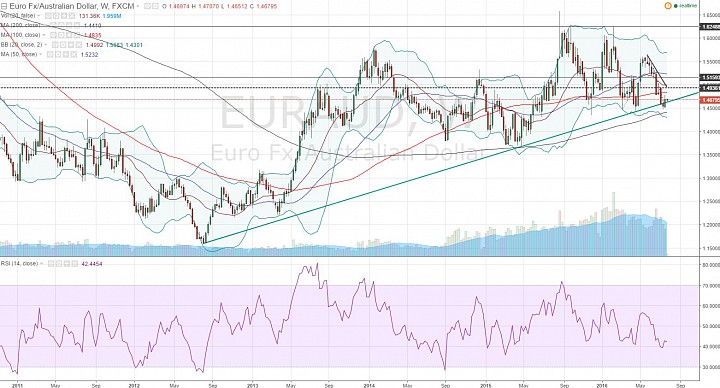Toggle visibility of the Vol indicator

point(48,16)
